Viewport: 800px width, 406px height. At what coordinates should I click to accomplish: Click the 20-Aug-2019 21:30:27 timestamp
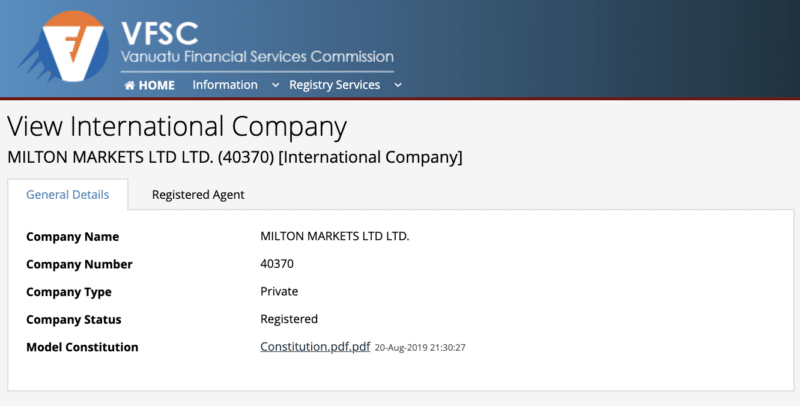pyautogui.click(x=420, y=348)
